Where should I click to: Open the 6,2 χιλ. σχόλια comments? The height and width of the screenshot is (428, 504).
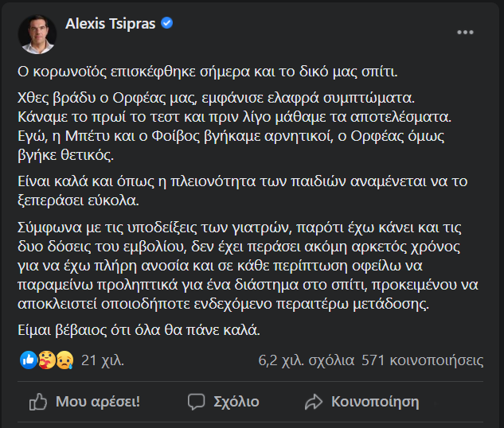[x=306, y=360]
